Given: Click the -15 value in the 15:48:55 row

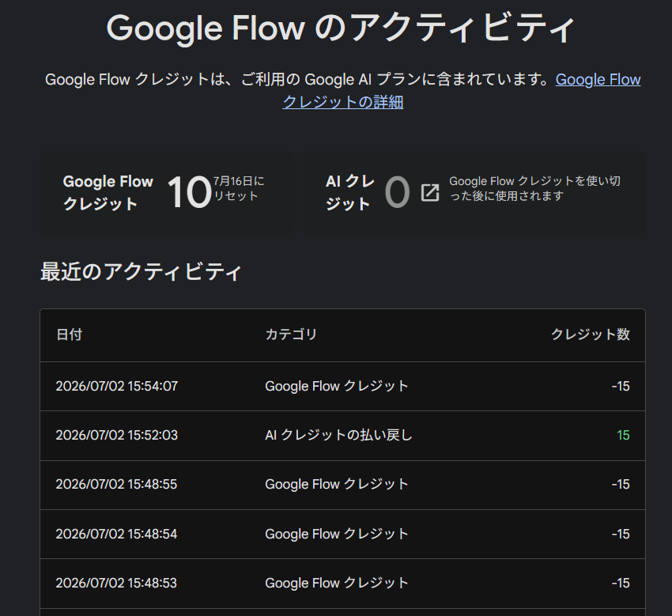Looking at the screenshot, I should pyautogui.click(x=621, y=485).
